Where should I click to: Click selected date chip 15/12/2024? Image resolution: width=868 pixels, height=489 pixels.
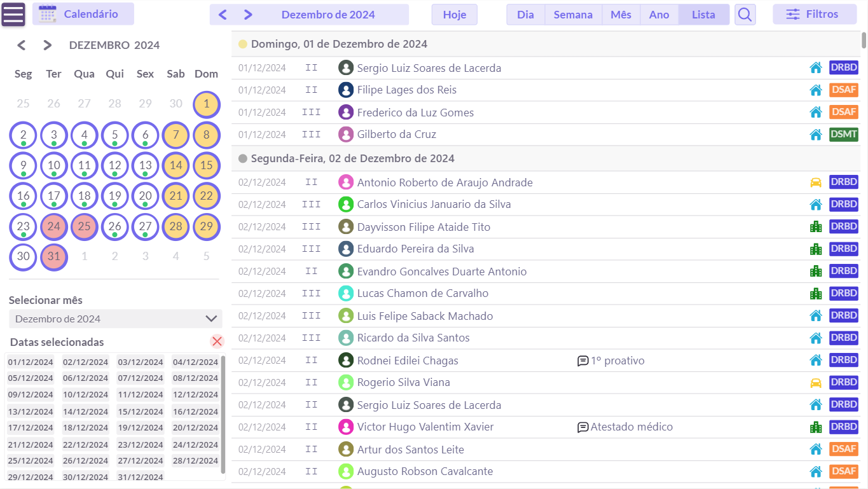pyautogui.click(x=141, y=411)
